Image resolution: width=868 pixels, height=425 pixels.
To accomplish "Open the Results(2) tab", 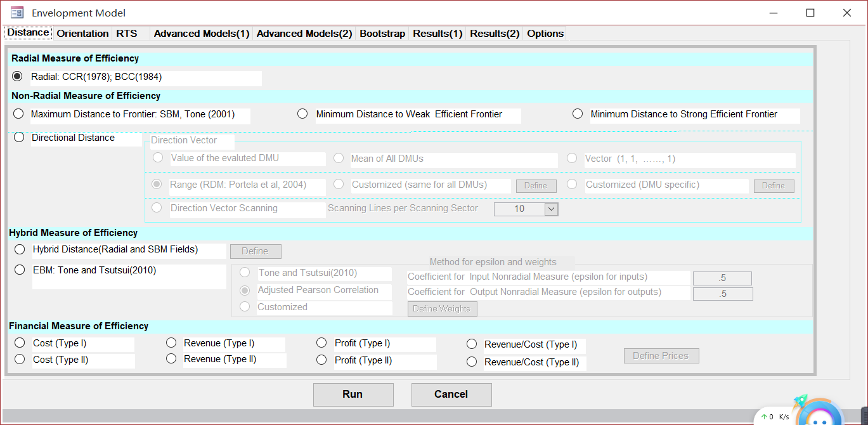I will (x=494, y=33).
